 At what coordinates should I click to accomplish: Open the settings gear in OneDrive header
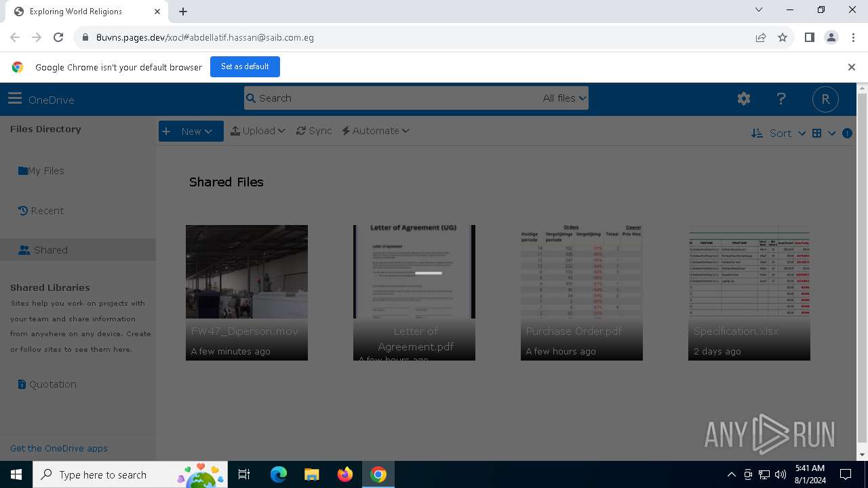(x=744, y=99)
